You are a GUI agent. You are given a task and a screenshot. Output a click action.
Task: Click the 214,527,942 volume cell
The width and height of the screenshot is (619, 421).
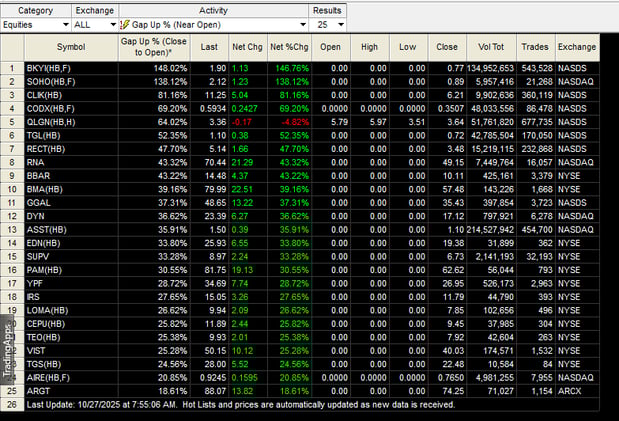click(x=491, y=229)
